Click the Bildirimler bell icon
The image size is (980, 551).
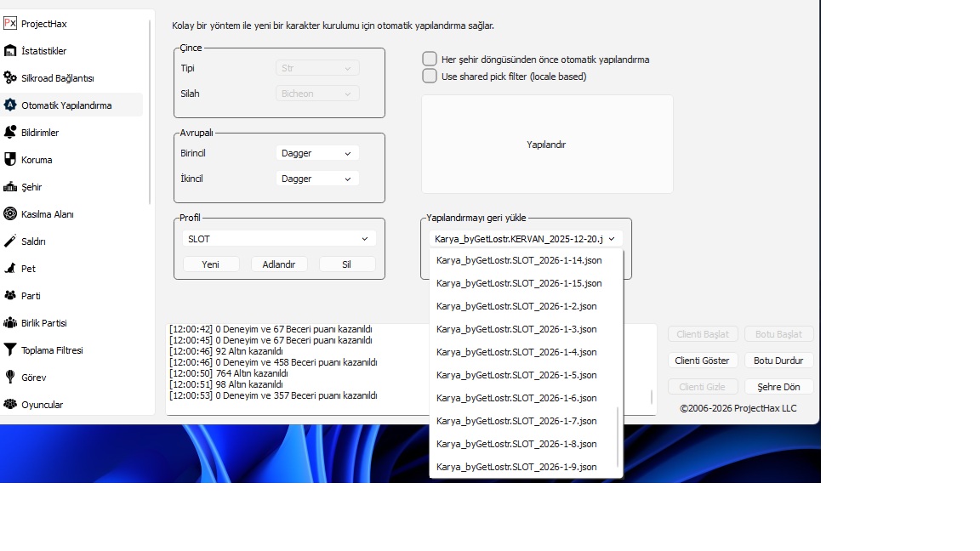(x=10, y=133)
